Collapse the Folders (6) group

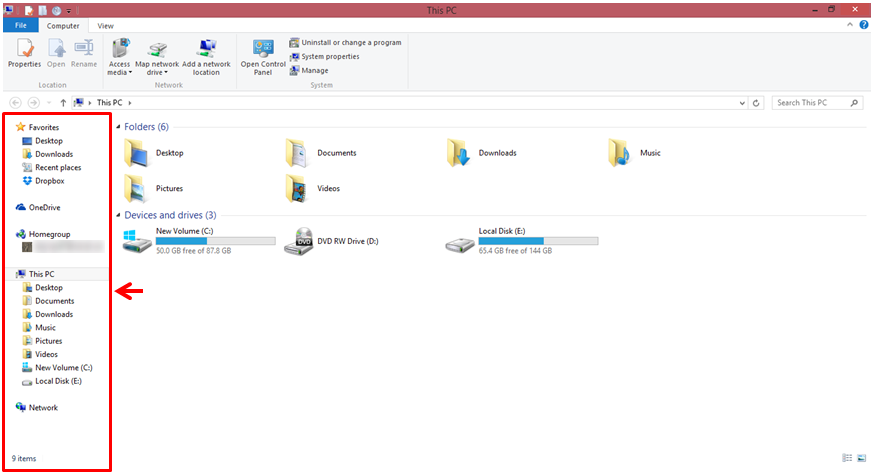(119, 127)
